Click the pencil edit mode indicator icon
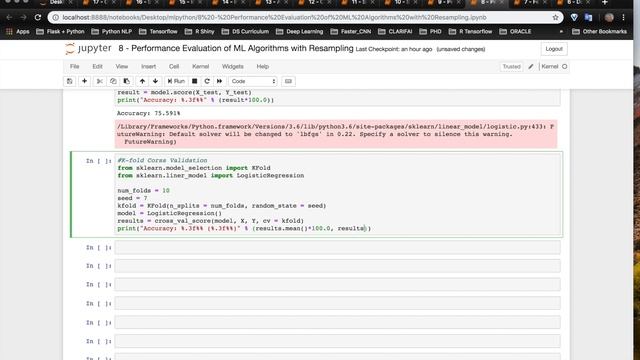640x360 pixels. coord(531,67)
